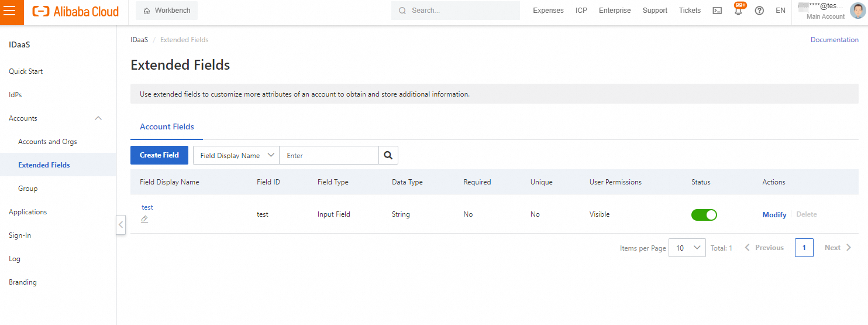Open the notifications bell

click(x=738, y=10)
